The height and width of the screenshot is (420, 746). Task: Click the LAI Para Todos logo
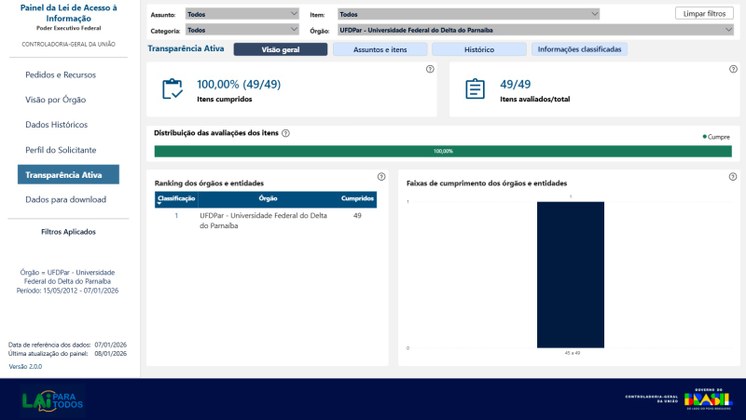pos(52,399)
